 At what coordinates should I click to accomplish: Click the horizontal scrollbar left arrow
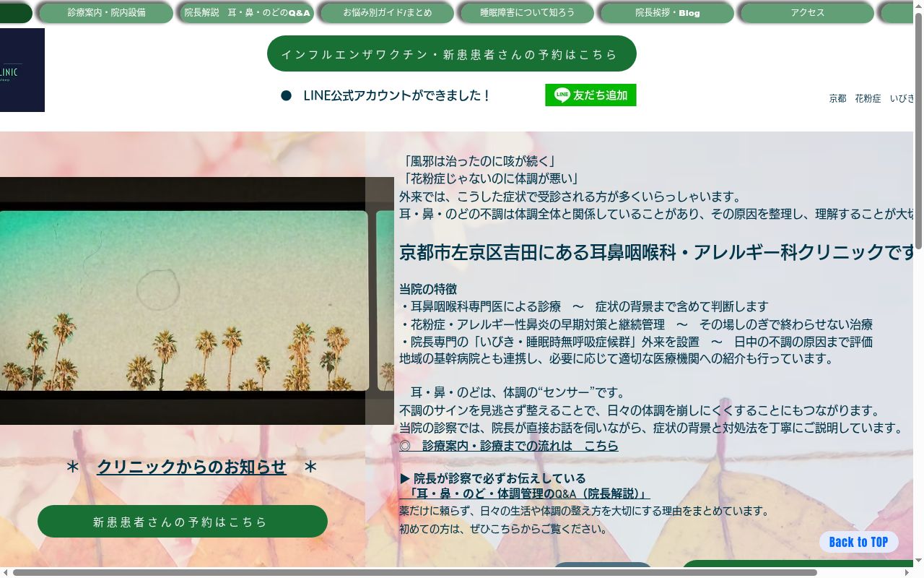coord(5,573)
